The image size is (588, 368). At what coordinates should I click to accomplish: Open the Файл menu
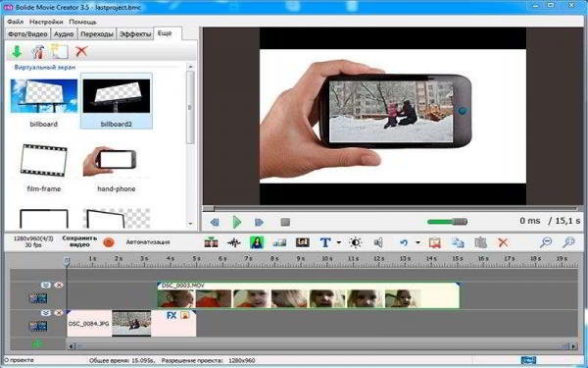16,22
